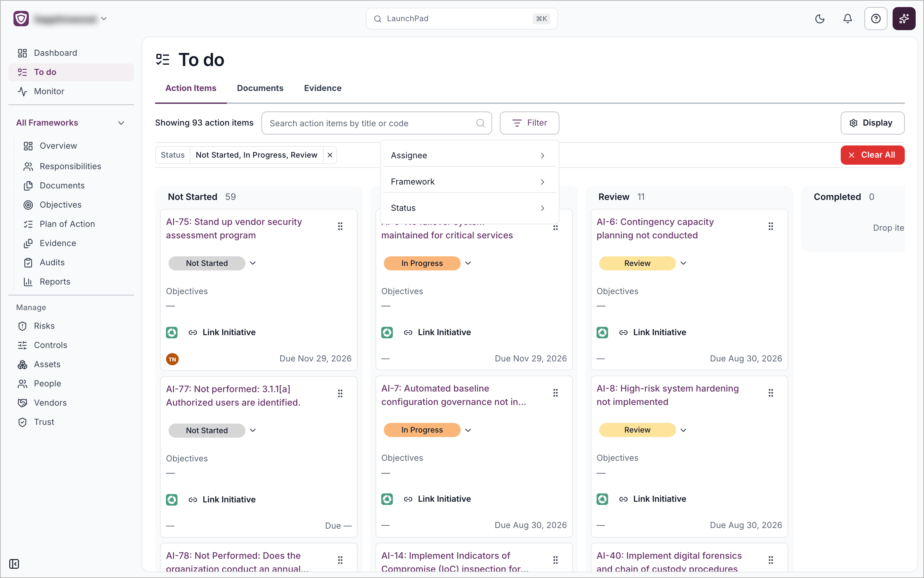Open Display settings button
Screen dimensions: 924x578
(x=872, y=123)
